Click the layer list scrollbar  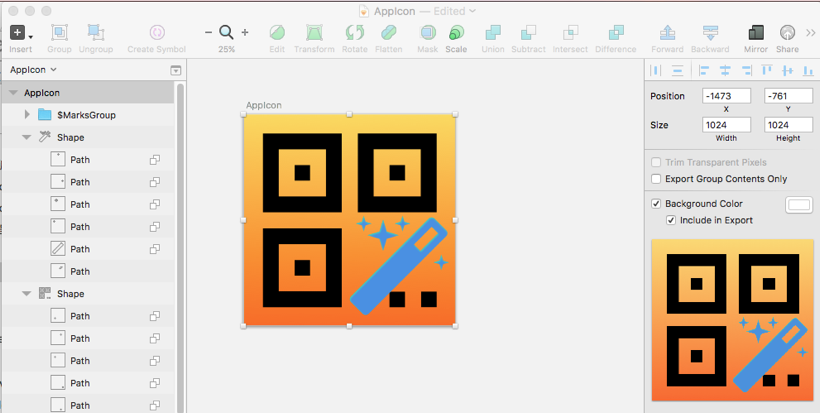(180, 246)
